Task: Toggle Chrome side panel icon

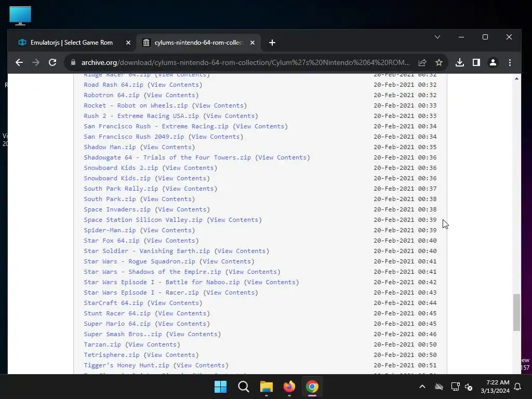Action: (x=476, y=62)
